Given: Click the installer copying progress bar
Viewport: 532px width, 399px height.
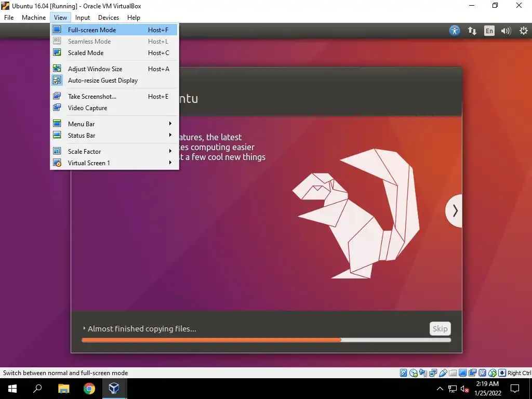Looking at the screenshot, I should pos(267,340).
